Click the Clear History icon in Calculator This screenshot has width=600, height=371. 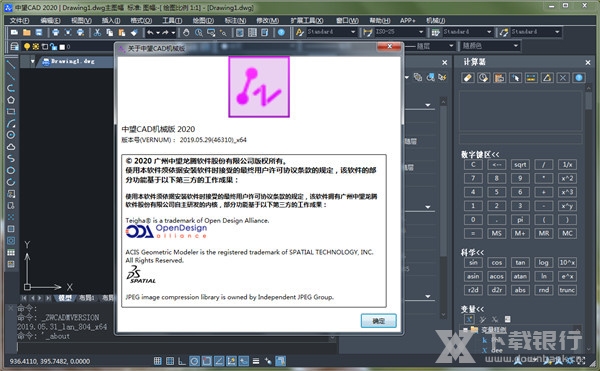point(484,78)
